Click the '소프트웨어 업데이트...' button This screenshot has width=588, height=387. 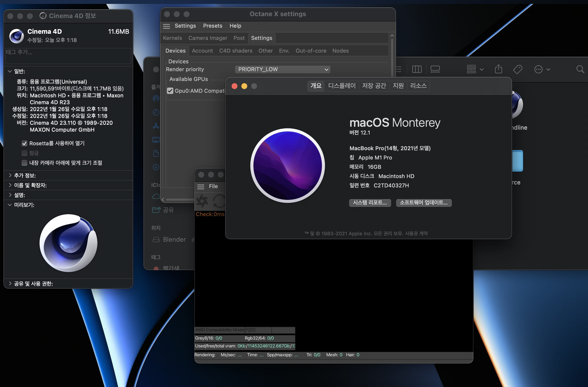point(423,203)
